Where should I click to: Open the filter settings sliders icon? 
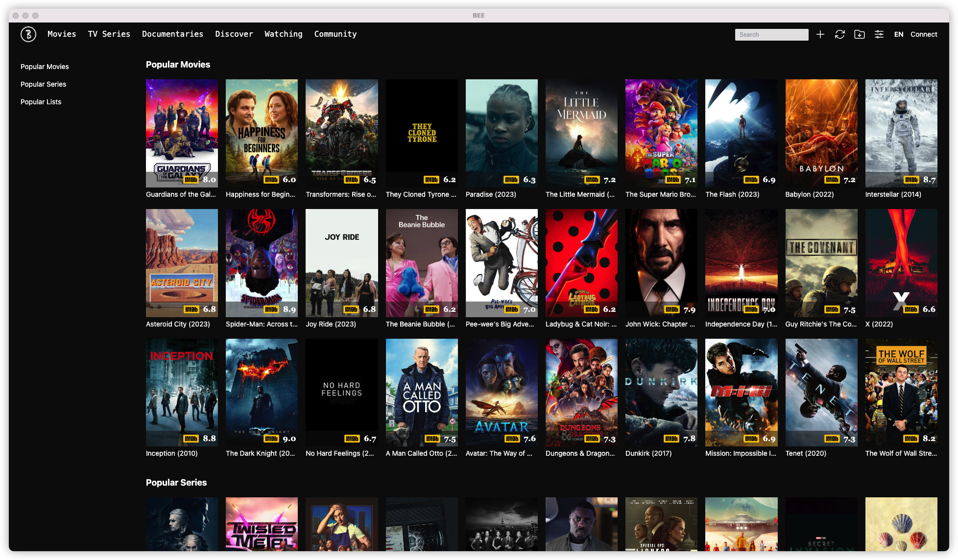tap(879, 34)
